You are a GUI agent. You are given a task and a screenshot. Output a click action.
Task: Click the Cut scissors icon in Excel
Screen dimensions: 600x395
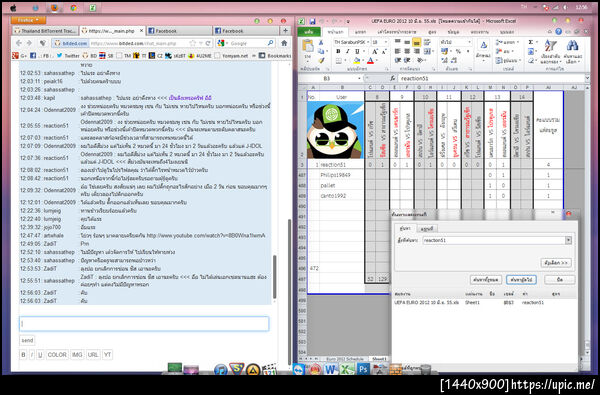pyautogui.click(x=321, y=42)
